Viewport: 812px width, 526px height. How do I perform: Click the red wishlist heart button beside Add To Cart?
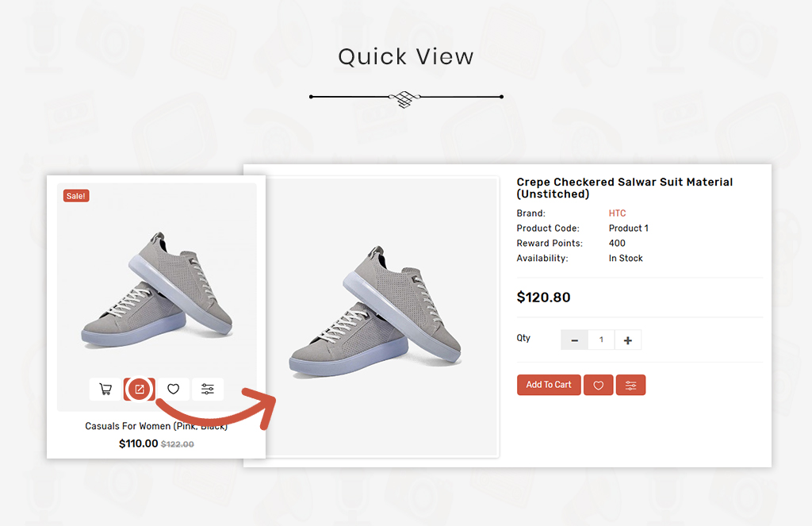598,385
